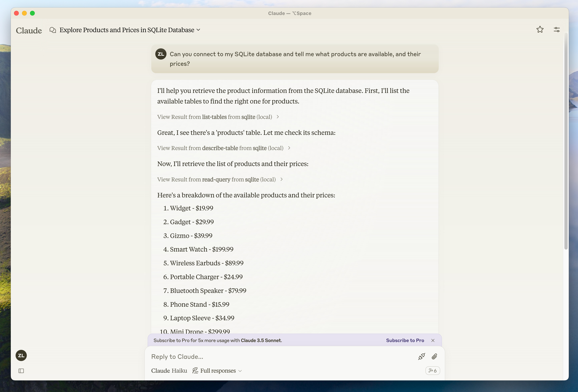Click list item 'Gizmo - $39.99'

(191, 236)
